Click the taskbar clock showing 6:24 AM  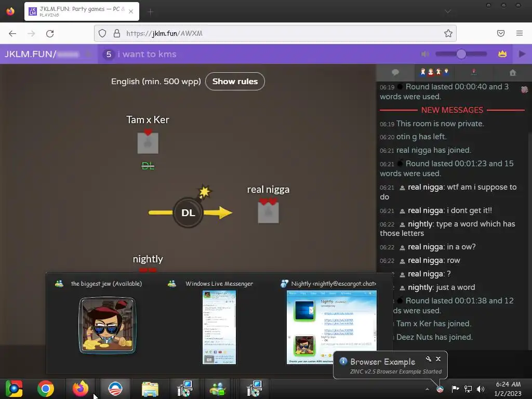tap(508, 389)
